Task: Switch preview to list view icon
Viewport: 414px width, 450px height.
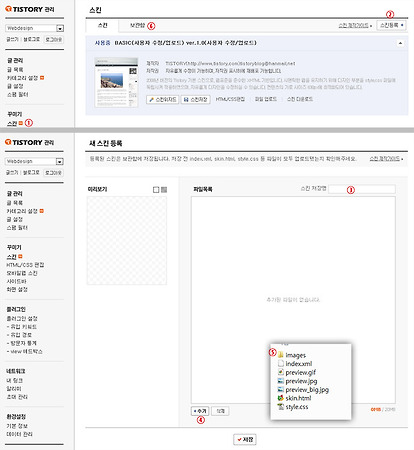Action: (164, 190)
